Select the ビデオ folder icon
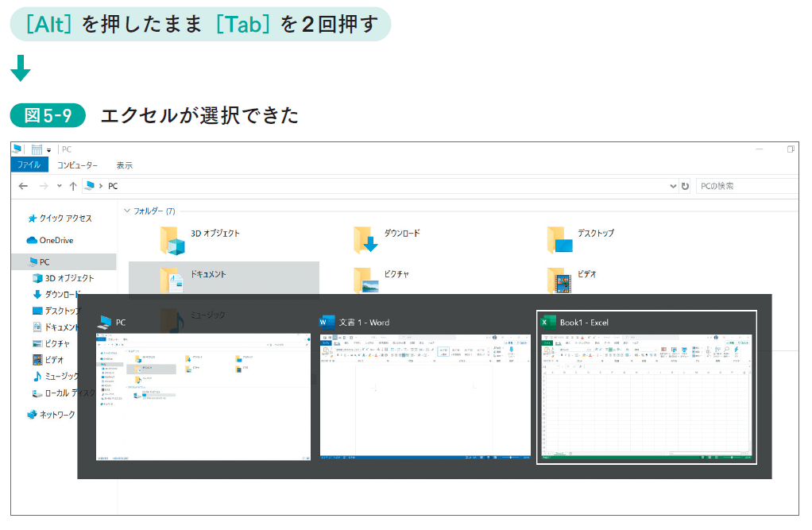Image resolution: width=812 pixels, height=530 pixels. [560, 280]
